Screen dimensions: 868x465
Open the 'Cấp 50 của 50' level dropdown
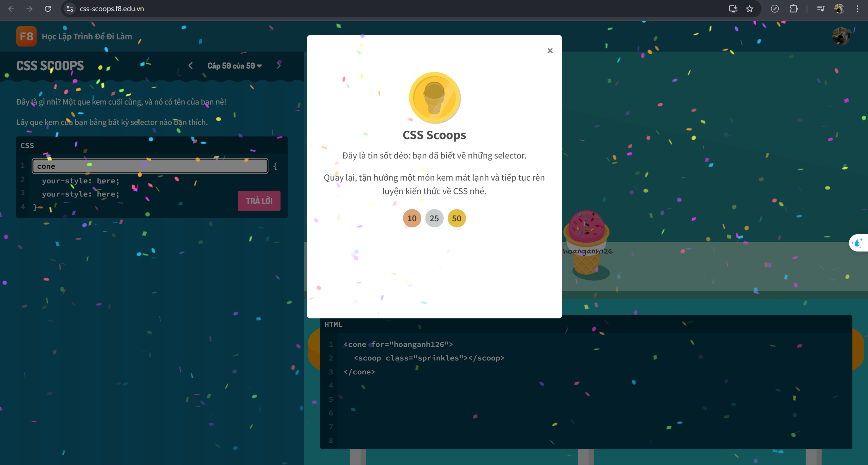click(234, 66)
